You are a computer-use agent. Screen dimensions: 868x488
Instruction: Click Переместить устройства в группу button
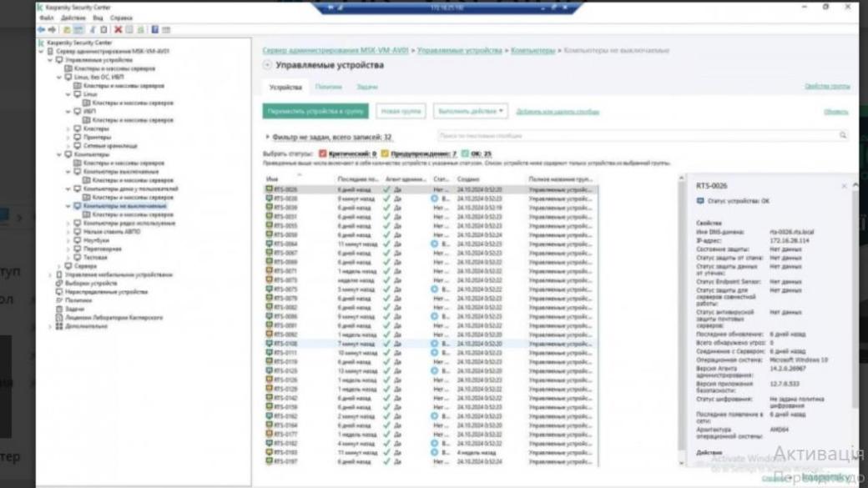(x=315, y=111)
